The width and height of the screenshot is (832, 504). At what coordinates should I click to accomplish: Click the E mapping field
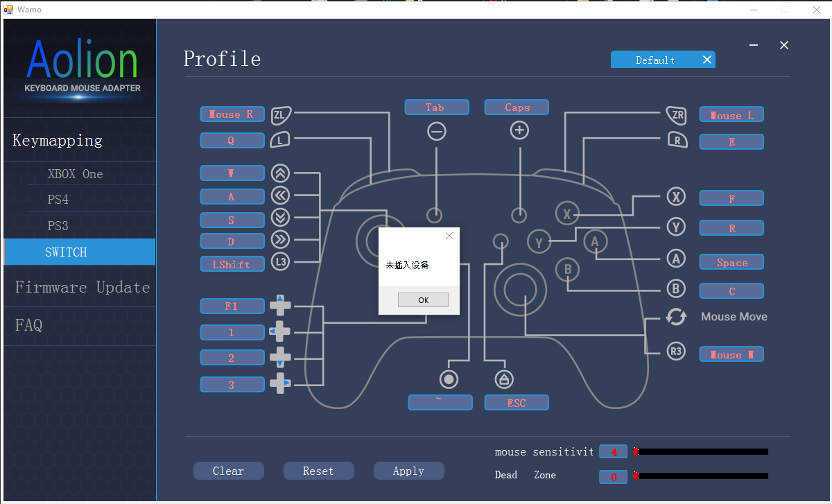coord(731,141)
